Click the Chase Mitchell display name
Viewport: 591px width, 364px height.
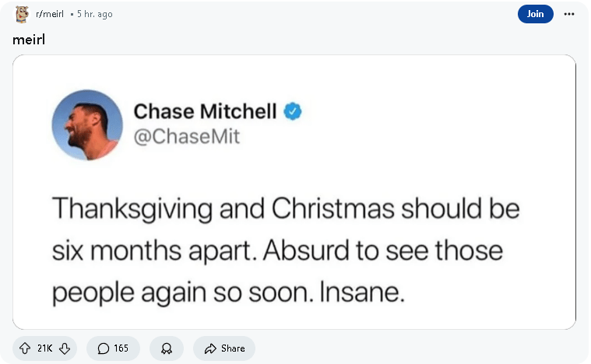pyautogui.click(x=205, y=112)
